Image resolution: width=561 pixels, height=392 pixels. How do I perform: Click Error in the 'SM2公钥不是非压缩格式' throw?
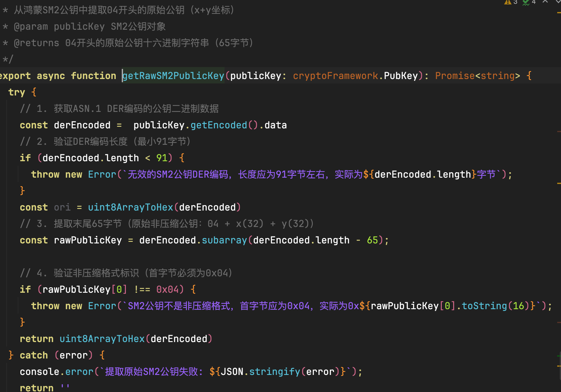102,306
